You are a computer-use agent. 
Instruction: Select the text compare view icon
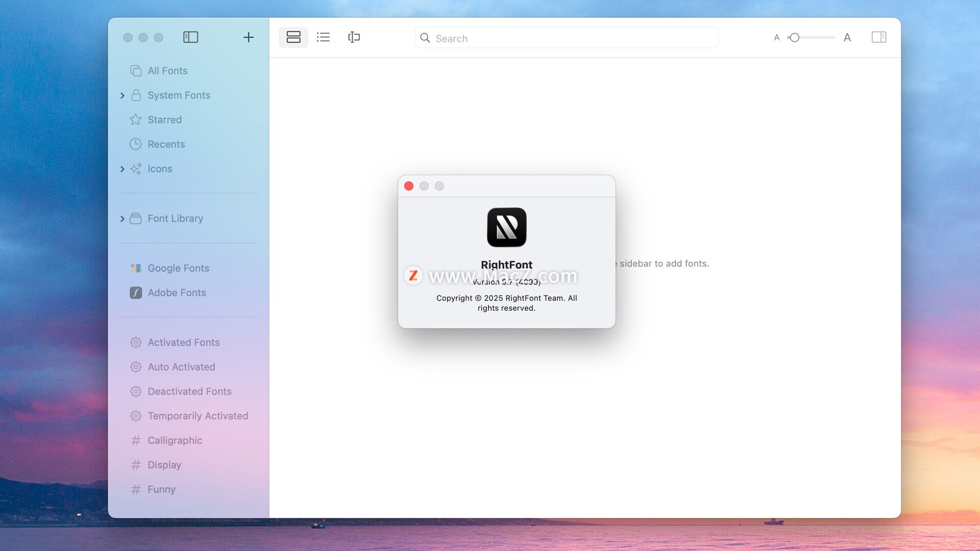(354, 37)
